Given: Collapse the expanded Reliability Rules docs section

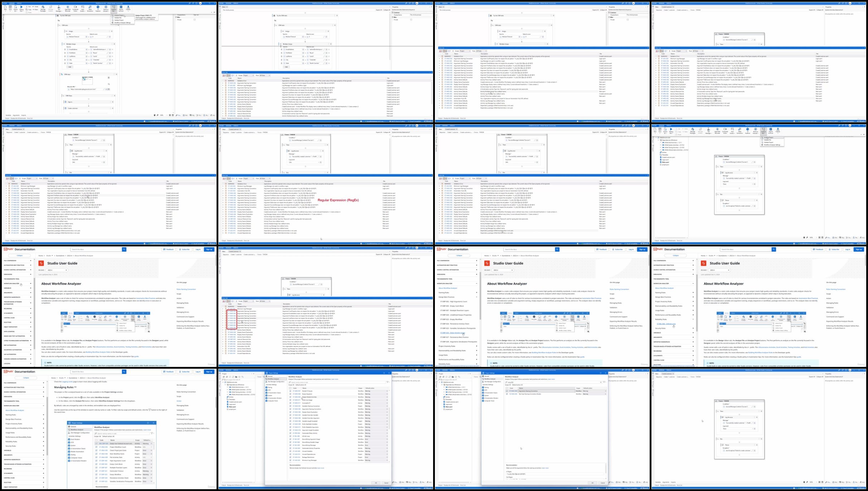Looking at the screenshot, I should 693,319.
